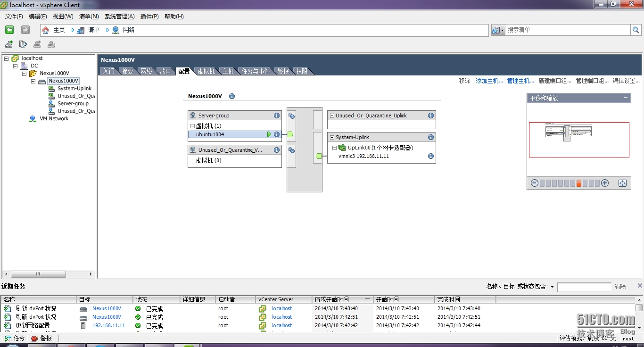Click 任务 button in status bar

tap(15, 339)
